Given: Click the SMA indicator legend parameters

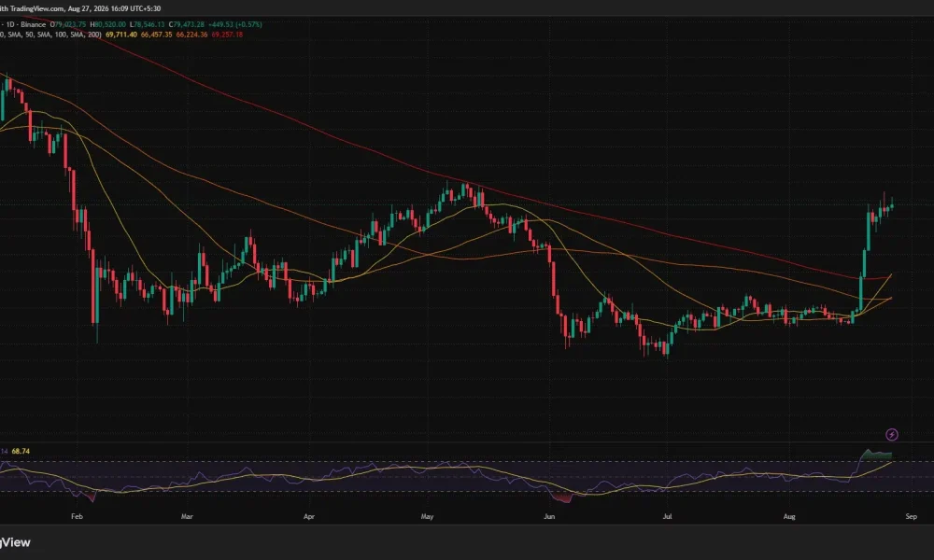Looking at the screenshot, I should click(x=50, y=35).
